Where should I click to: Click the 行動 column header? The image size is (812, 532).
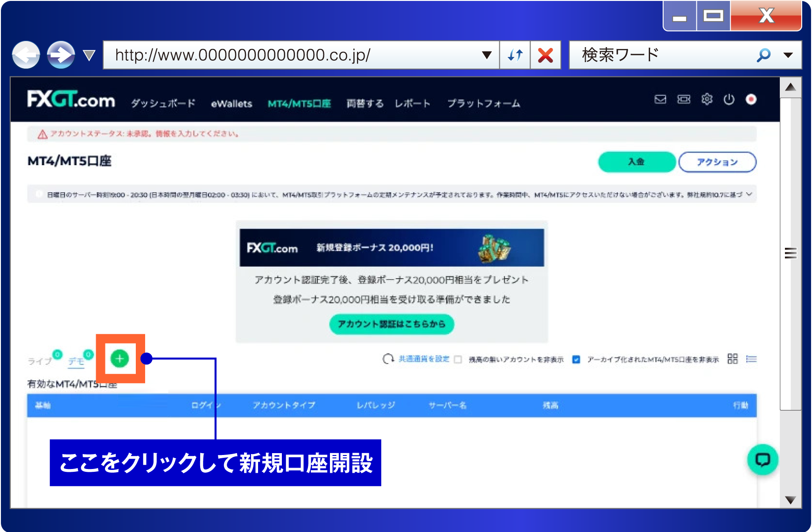point(741,405)
